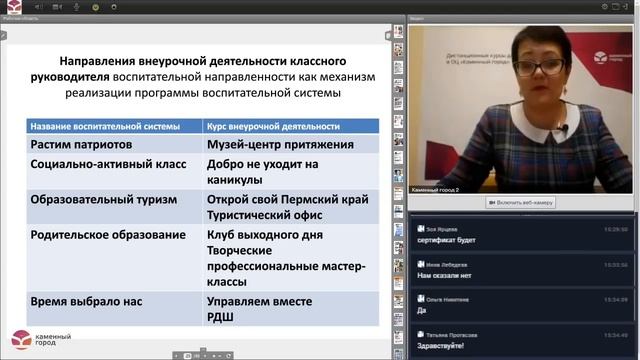Zoom in on the slide
This screenshot has height=360, width=640.
(214, 356)
